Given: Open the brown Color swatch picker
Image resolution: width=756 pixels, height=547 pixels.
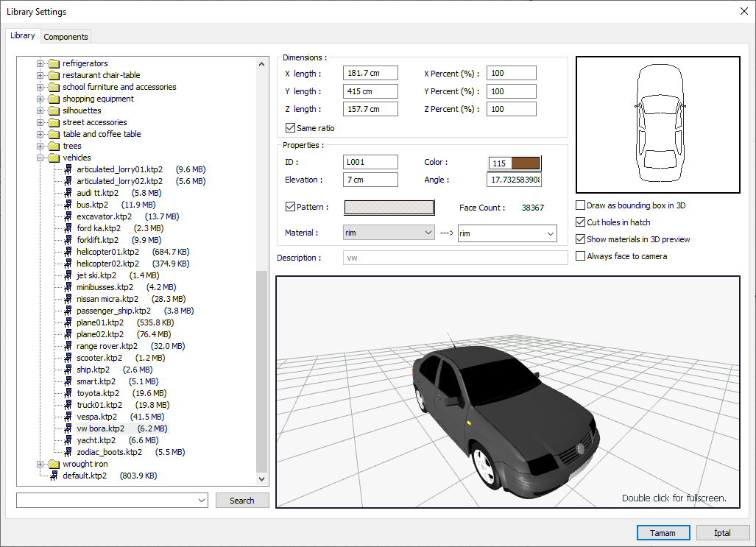Looking at the screenshot, I should 526,163.
